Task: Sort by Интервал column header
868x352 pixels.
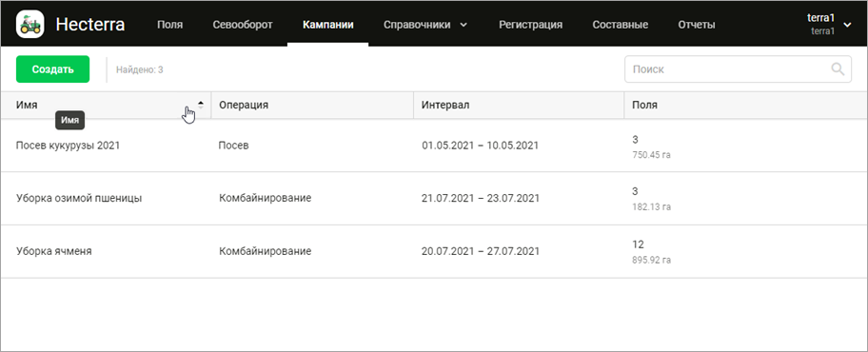Action: click(x=445, y=105)
